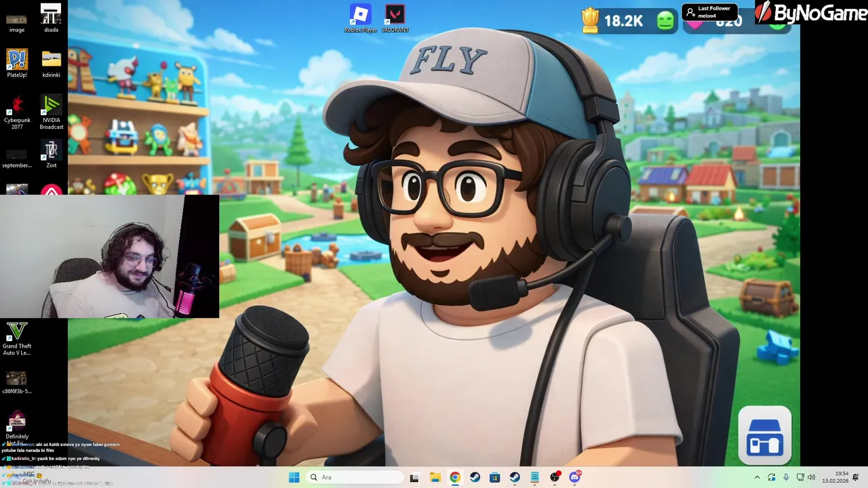Open the Windows Start menu
Screen dimensions: 868x488
click(x=294, y=477)
